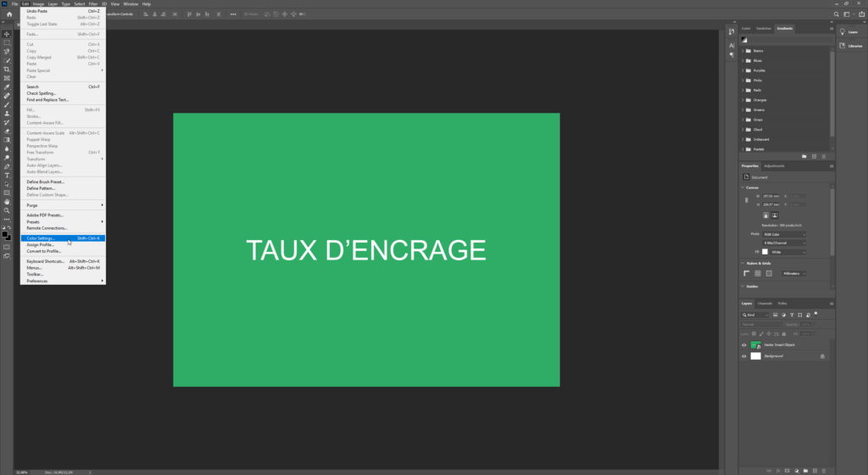Viewport: 868px width, 475px height.
Task: Open the Filter menu in menu bar
Action: pyautogui.click(x=93, y=4)
